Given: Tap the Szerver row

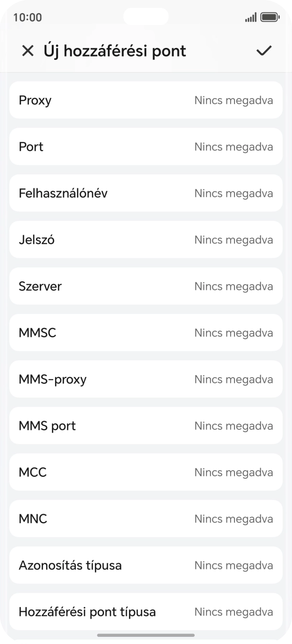Looking at the screenshot, I should [146, 286].
